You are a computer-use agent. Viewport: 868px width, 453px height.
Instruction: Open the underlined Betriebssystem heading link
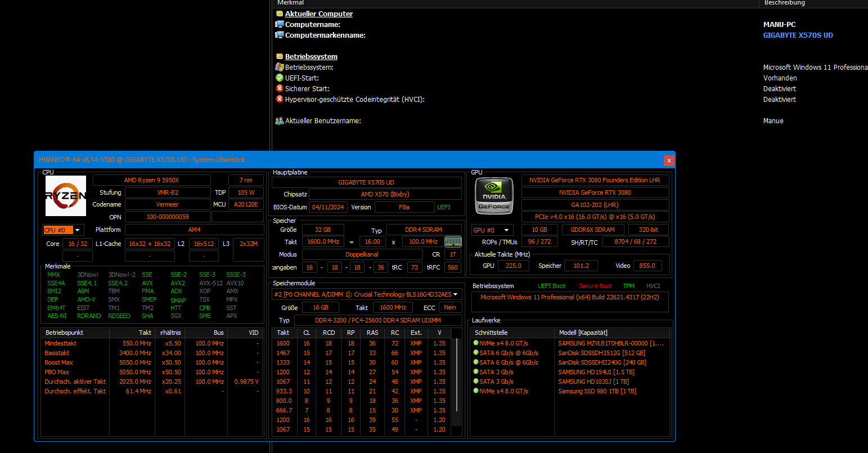click(x=311, y=56)
